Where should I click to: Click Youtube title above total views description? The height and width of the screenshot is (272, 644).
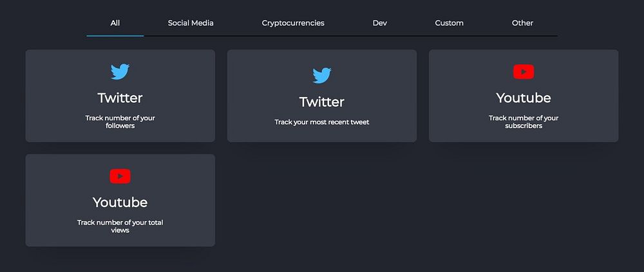point(120,202)
